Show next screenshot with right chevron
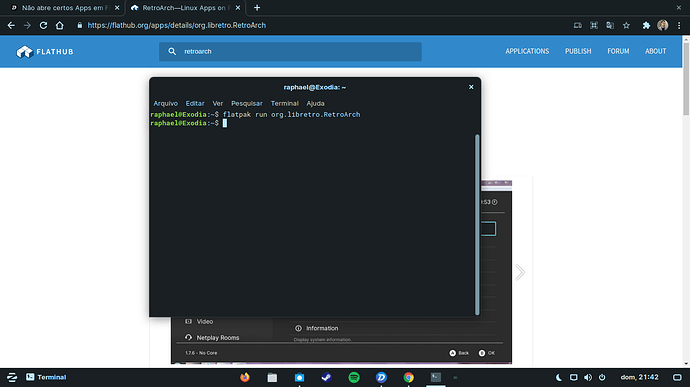The width and height of the screenshot is (690, 387). [x=520, y=273]
